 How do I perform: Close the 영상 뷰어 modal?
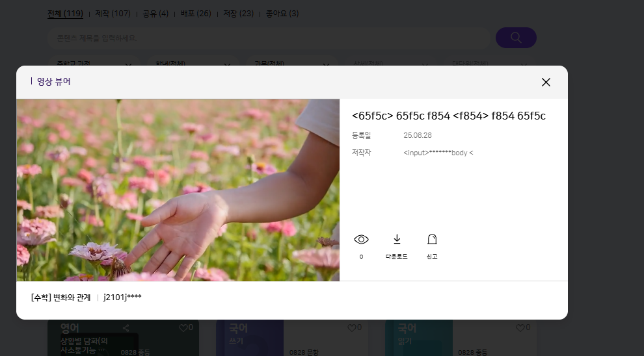pos(546,82)
